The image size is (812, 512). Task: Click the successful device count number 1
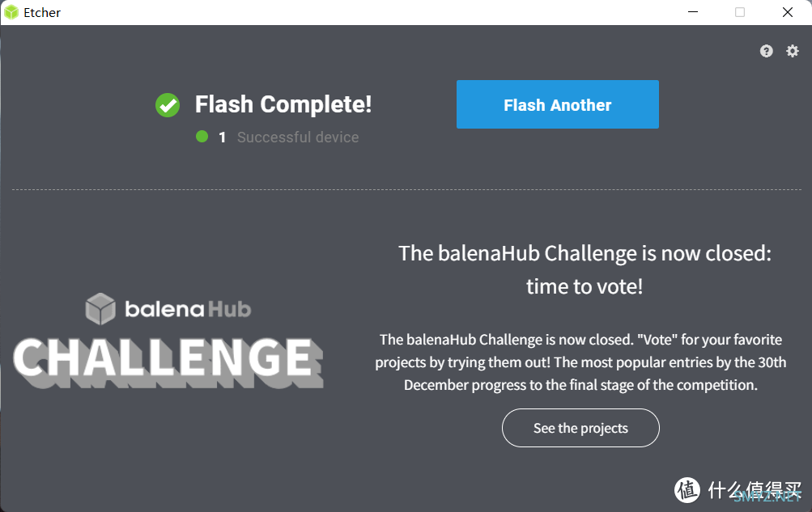tap(222, 138)
